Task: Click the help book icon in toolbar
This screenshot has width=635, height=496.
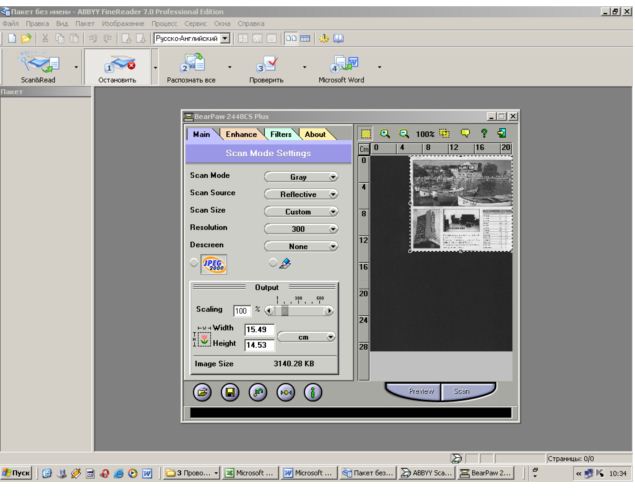Action: point(338,38)
